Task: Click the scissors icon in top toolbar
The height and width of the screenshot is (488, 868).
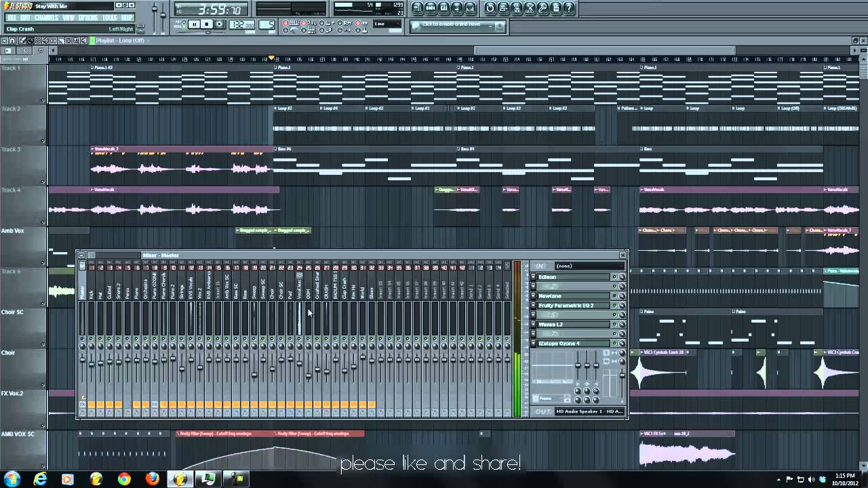Action: coord(530,8)
